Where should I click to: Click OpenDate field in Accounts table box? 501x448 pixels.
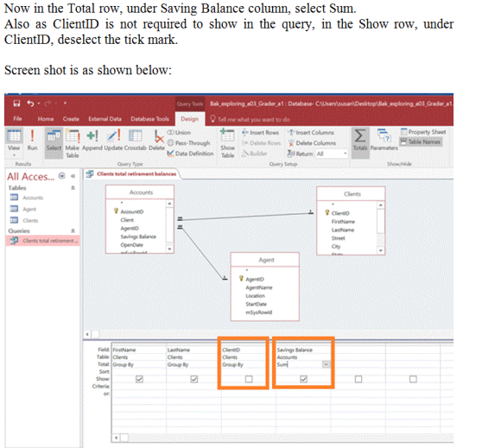pos(131,245)
